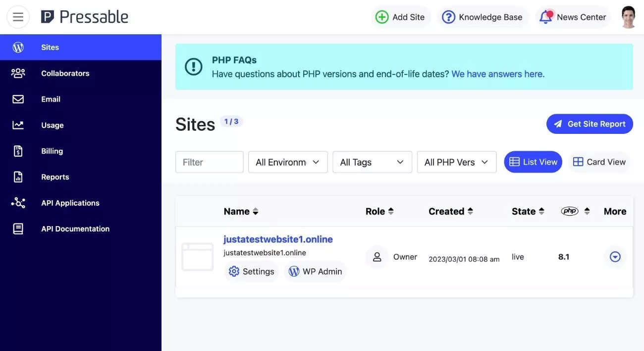
Task: Type in the Filter input field
Action: click(209, 162)
